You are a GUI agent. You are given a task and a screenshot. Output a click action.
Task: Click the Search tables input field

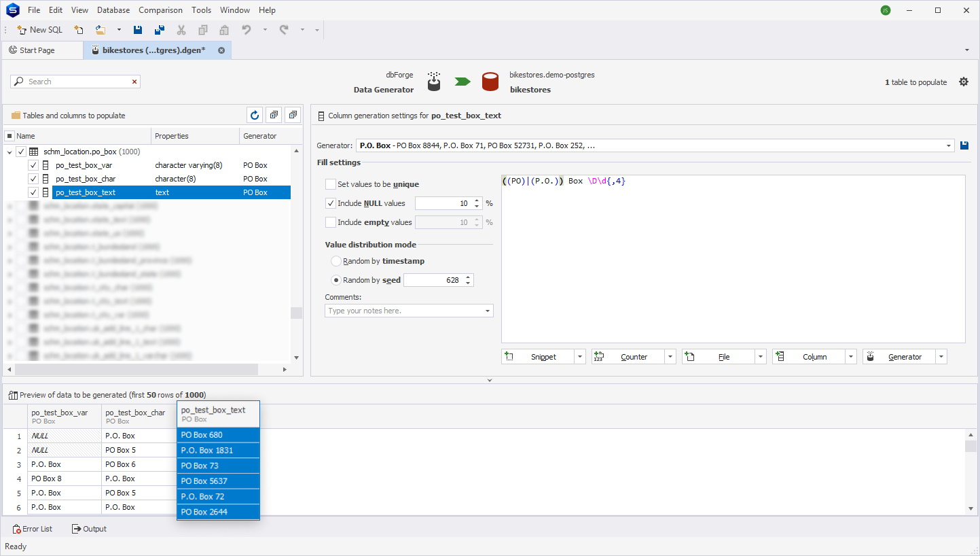[x=76, y=82]
